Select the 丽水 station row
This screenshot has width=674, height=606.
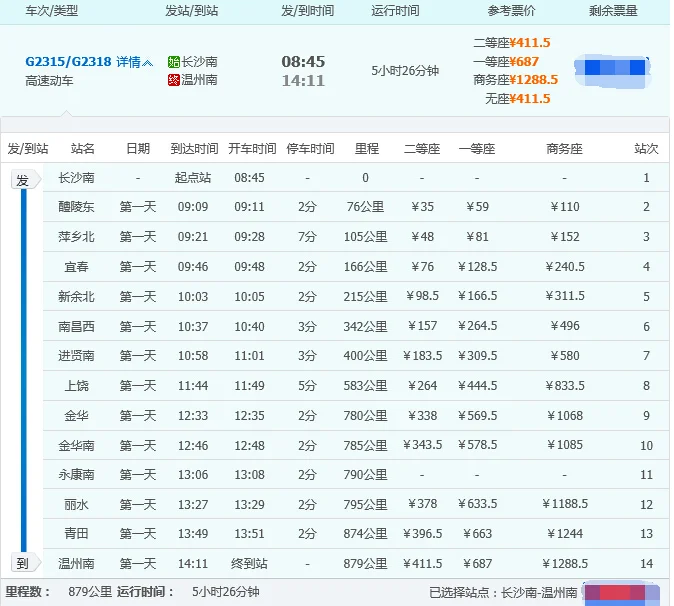(356, 504)
